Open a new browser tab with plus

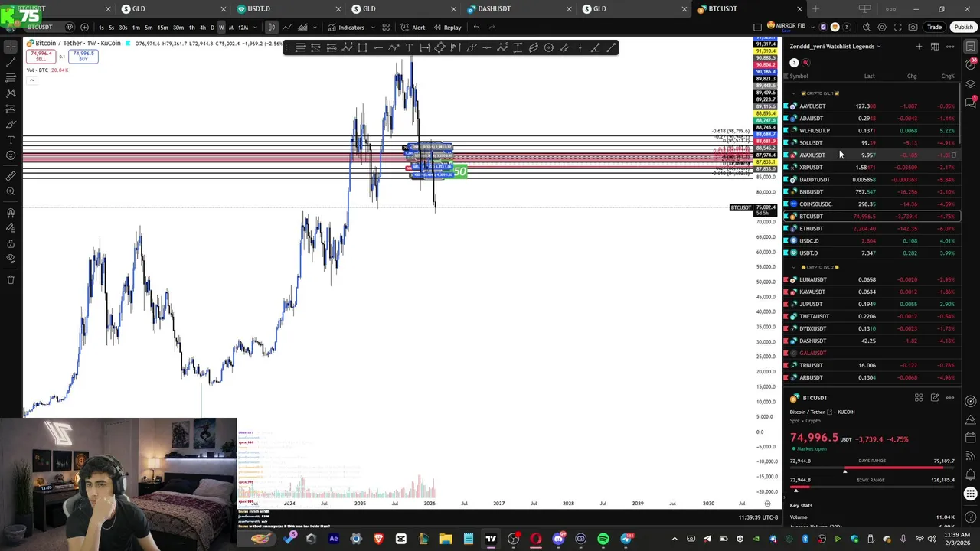(x=815, y=8)
